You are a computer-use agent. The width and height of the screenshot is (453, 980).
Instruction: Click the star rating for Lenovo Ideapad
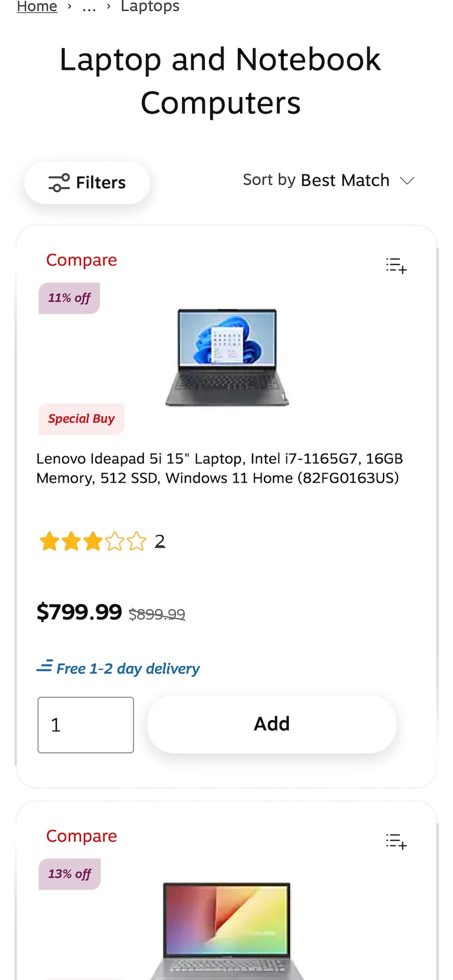coord(92,541)
